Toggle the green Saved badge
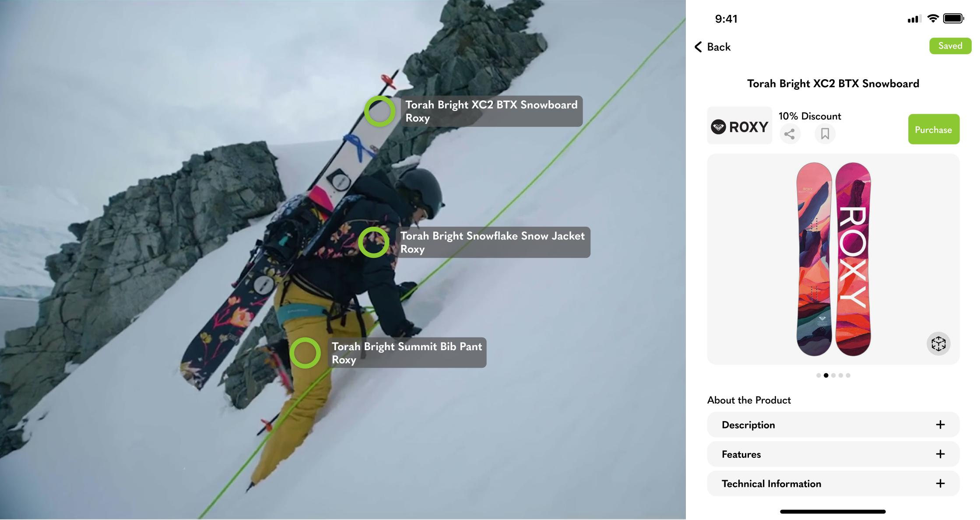 (x=950, y=46)
